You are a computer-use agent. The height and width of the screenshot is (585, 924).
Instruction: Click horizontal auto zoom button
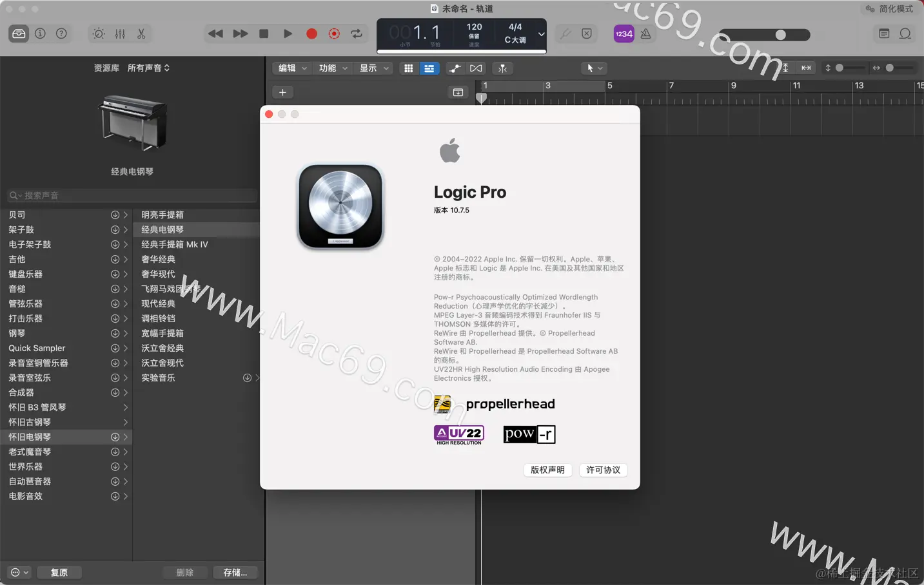click(806, 68)
